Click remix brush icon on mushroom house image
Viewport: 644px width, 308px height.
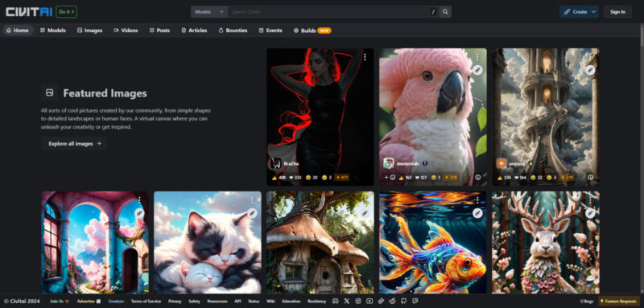[365, 213]
